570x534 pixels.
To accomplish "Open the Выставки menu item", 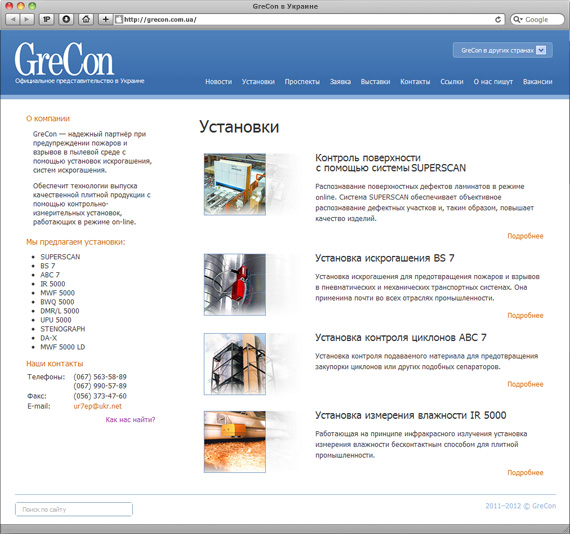I will (x=376, y=82).
